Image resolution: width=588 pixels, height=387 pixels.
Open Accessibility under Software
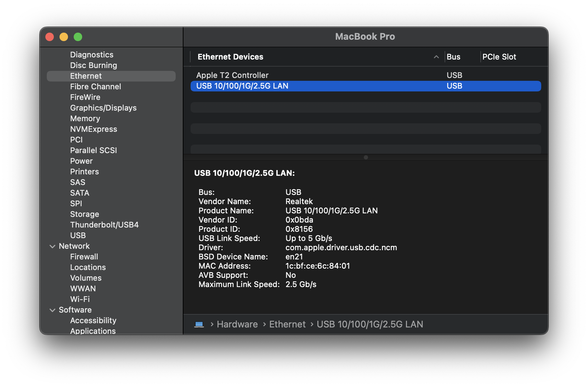click(x=93, y=320)
